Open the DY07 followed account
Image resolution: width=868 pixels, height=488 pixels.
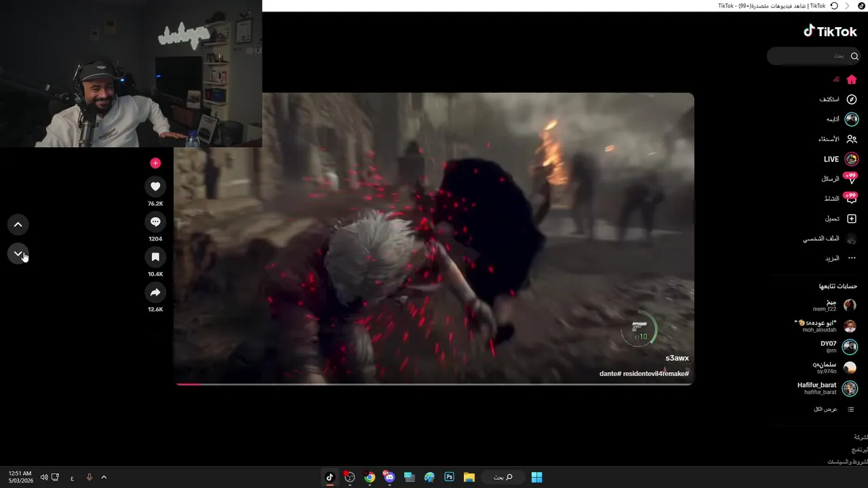[x=839, y=346]
